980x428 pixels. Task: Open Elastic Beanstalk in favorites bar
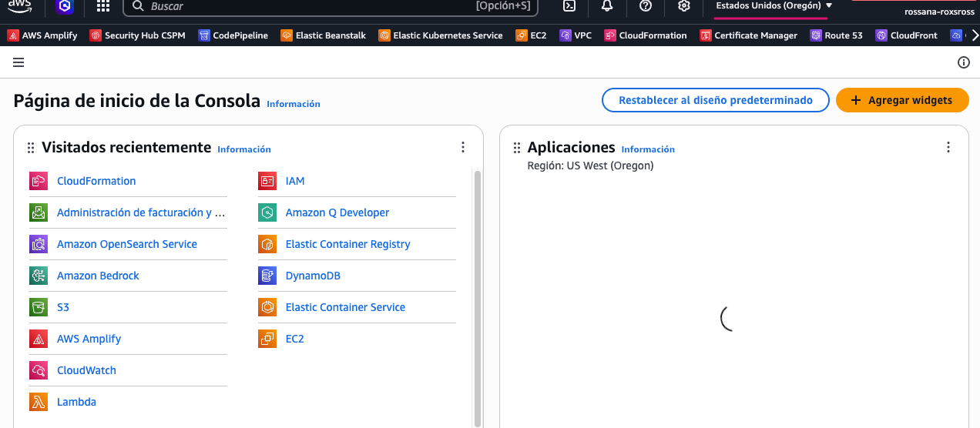click(x=324, y=35)
